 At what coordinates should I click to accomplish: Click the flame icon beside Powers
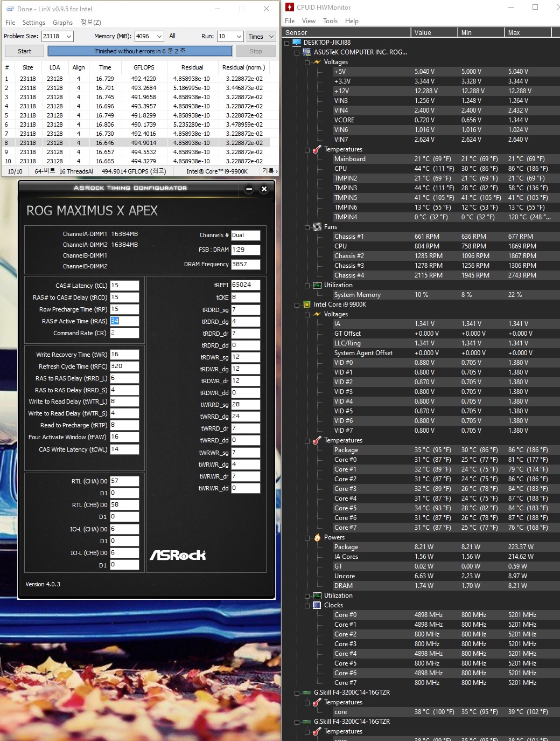coord(317,537)
